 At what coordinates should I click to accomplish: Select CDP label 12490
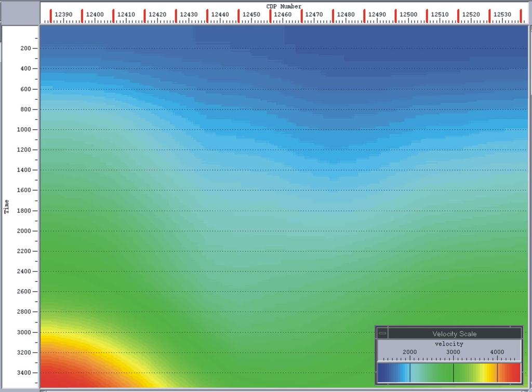[x=377, y=14]
